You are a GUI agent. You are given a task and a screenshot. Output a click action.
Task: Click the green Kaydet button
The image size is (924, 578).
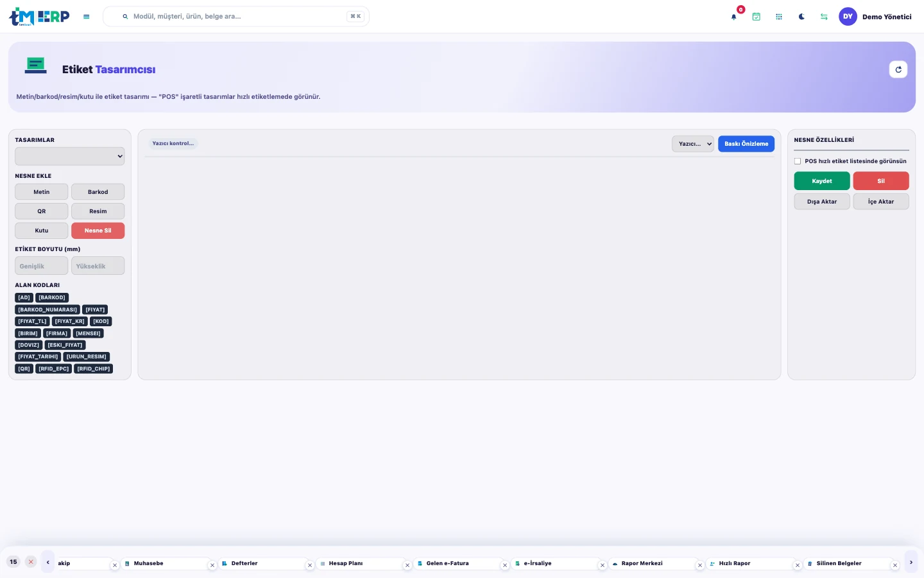coord(822,181)
